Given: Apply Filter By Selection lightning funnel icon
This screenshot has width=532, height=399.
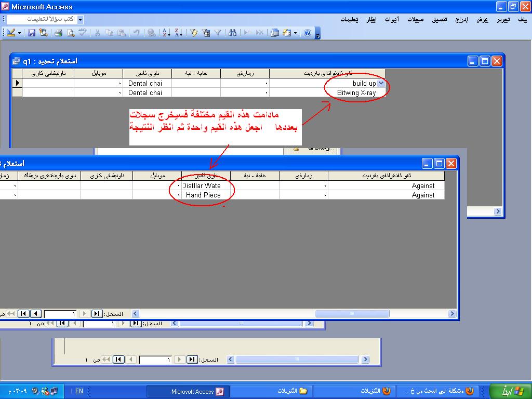Looking at the screenshot, I should point(194,33).
